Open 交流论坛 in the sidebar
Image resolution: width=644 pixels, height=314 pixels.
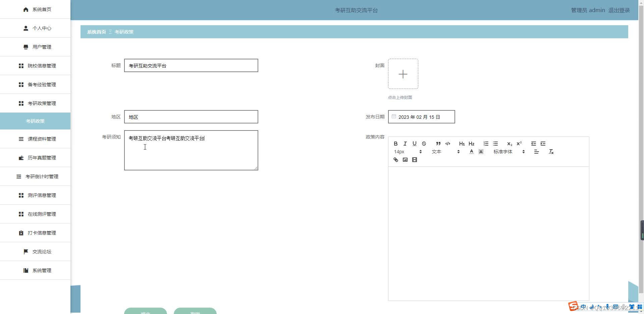(35, 252)
